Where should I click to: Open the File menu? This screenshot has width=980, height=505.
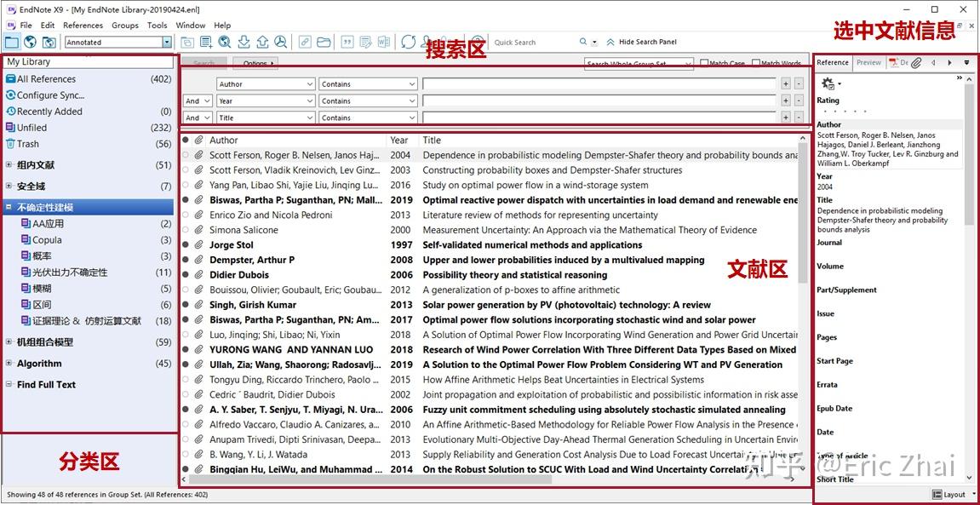tap(26, 25)
